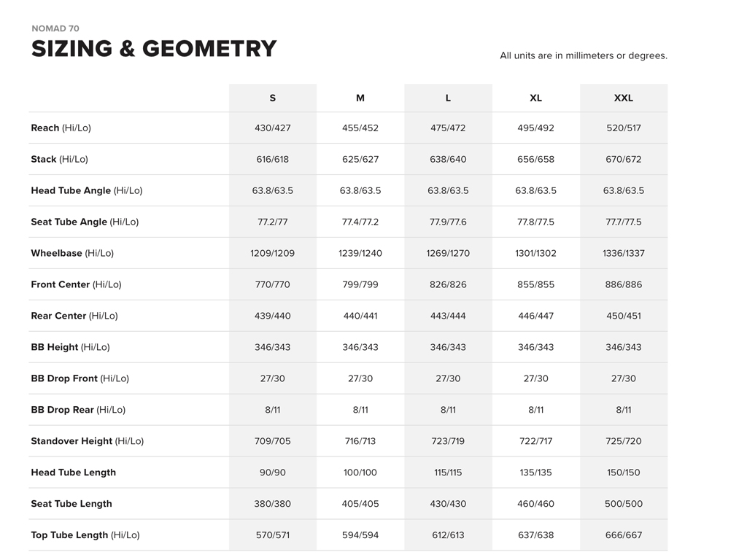Select the BB Height row label
Screen dimensions: 747x560
coord(70,347)
